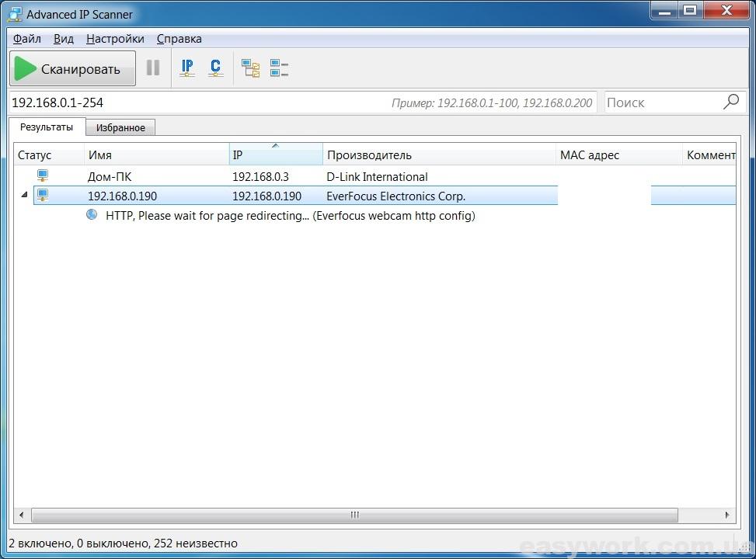
Task: Minimize the Advanced IP Scanner window
Action: [x=665, y=11]
